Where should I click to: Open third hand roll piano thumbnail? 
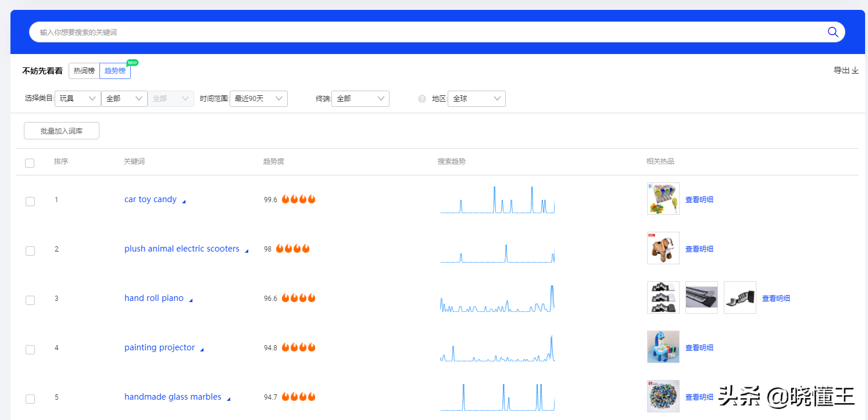click(740, 297)
